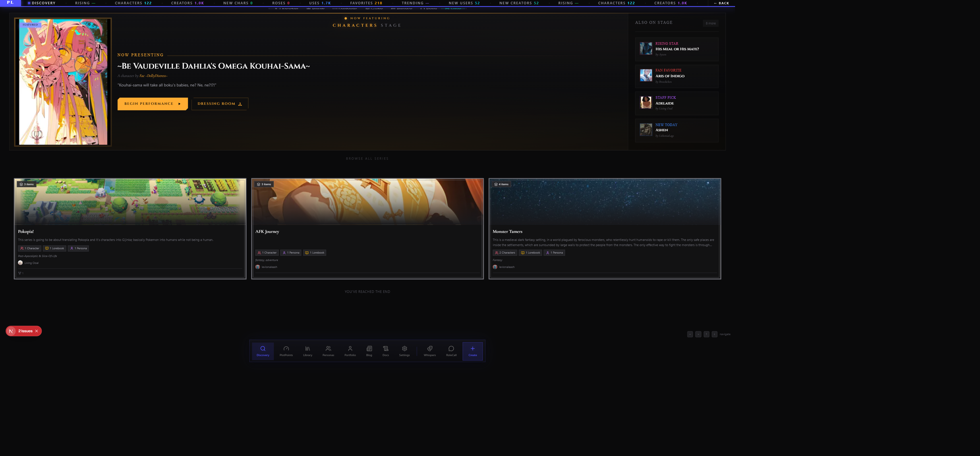The width and height of the screenshot is (980, 456).
Task: Click 1 Persona chip on Pokopia! card
Action: click(78, 248)
